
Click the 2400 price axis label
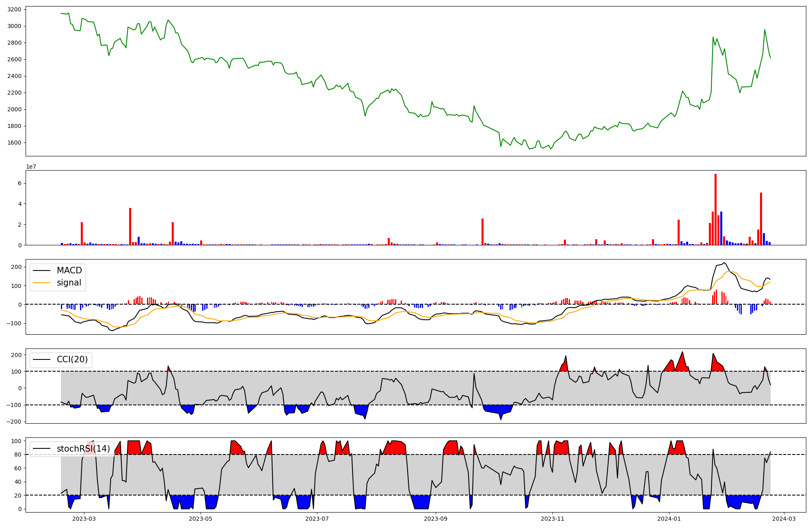coord(15,76)
